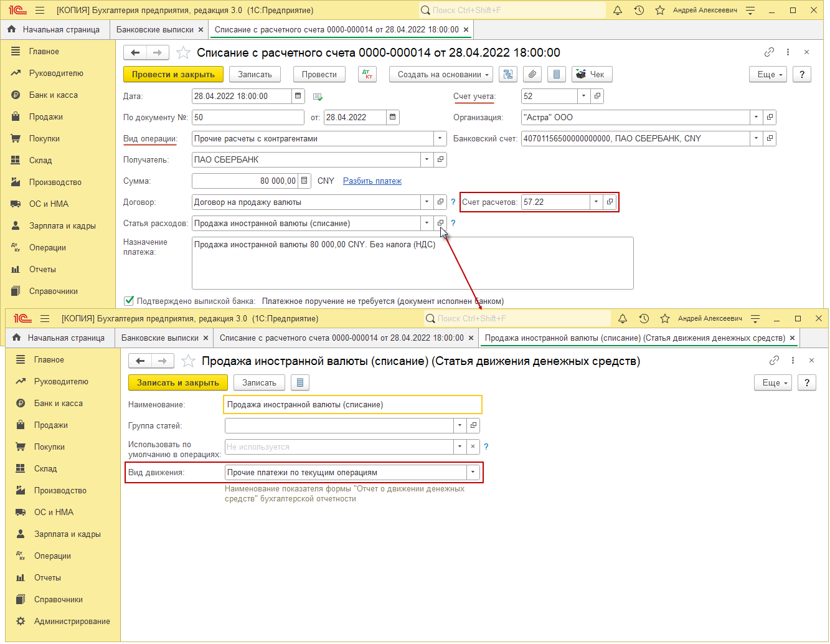Expand Счет учета 52 dropdown
The image size is (830, 644).
tap(583, 96)
